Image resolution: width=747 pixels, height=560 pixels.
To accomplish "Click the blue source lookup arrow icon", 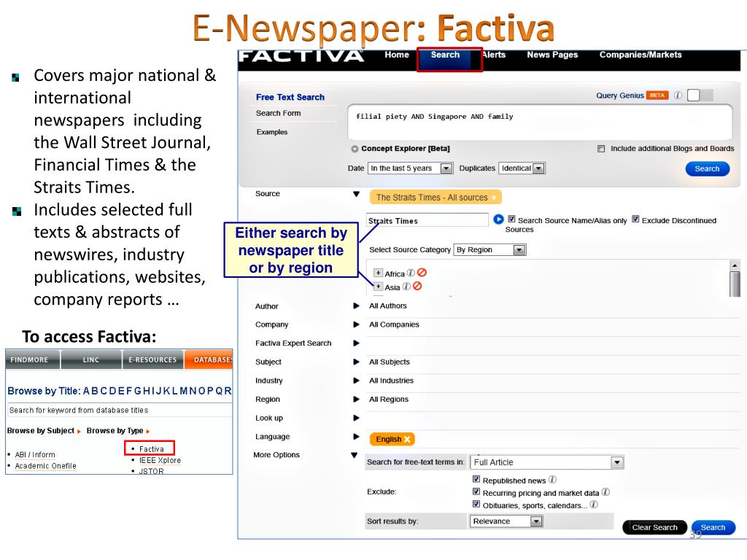I will click(x=498, y=219).
